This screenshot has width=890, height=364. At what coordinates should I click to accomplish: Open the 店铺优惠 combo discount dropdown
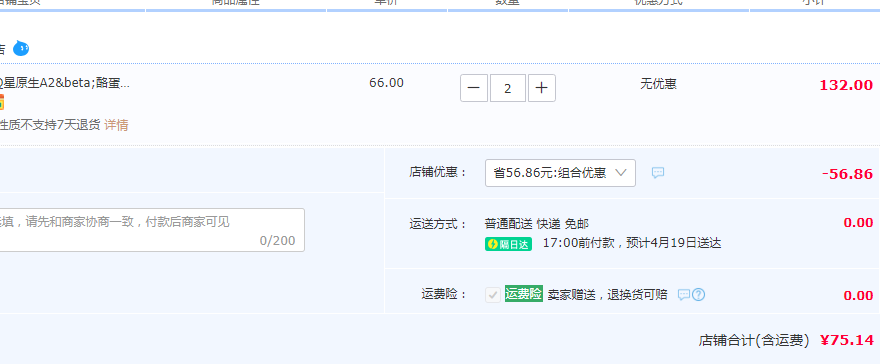click(560, 173)
